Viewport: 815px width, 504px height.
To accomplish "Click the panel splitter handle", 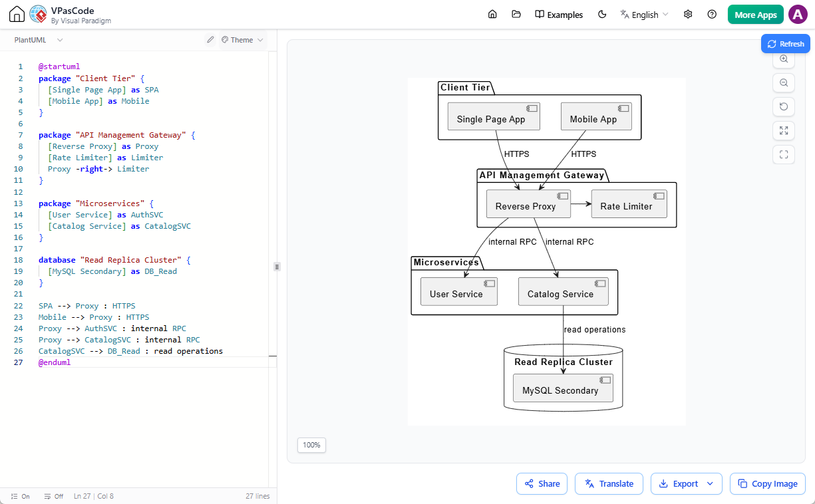I will click(x=277, y=266).
